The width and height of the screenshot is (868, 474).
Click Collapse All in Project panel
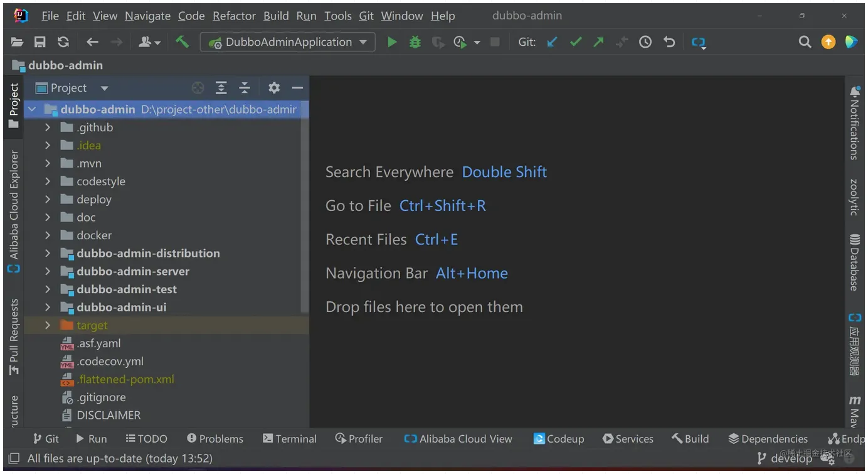tap(245, 88)
